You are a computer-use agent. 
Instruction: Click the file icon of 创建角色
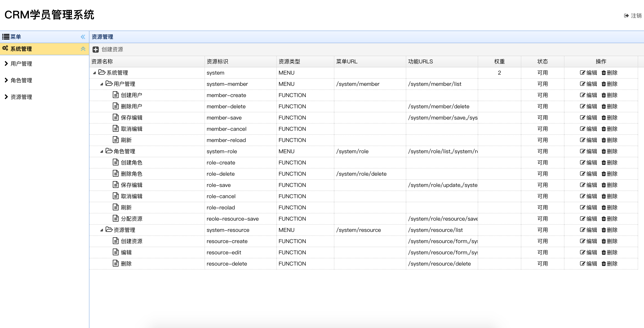pos(115,162)
